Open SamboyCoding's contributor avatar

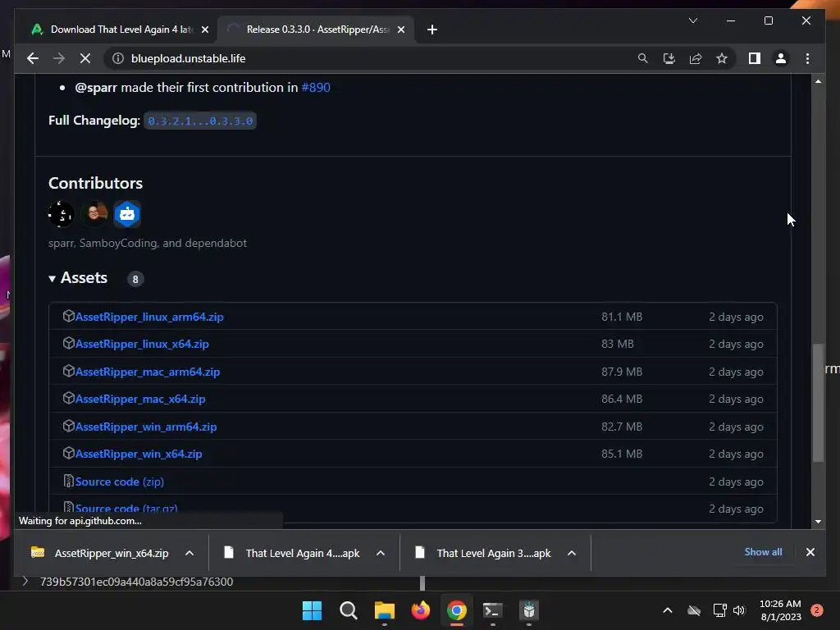(94, 214)
